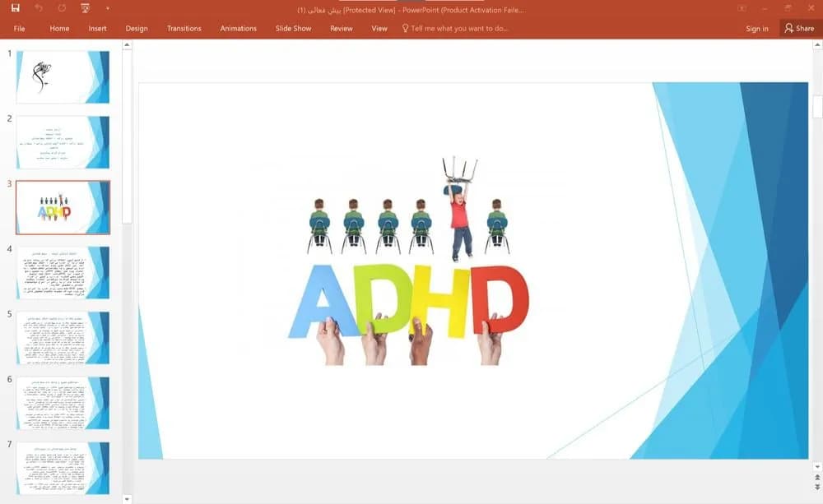
Task: Click the Undo arrow icon
Action: click(39, 8)
